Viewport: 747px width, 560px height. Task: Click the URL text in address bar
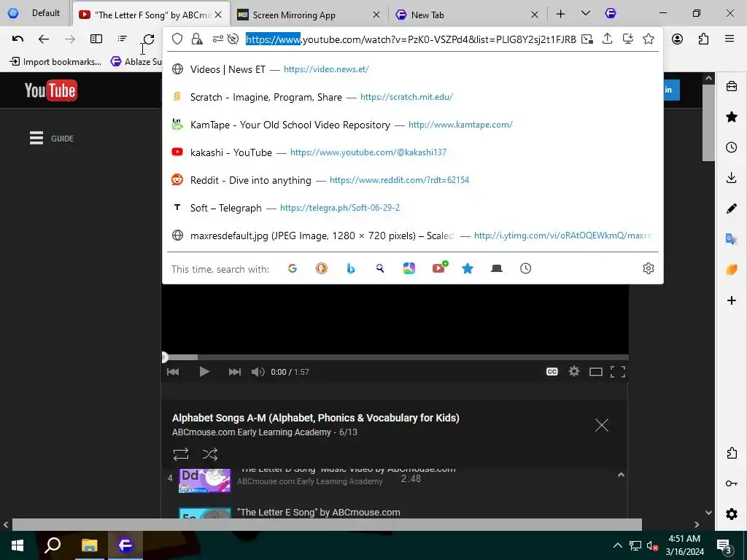[x=411, y=39]
